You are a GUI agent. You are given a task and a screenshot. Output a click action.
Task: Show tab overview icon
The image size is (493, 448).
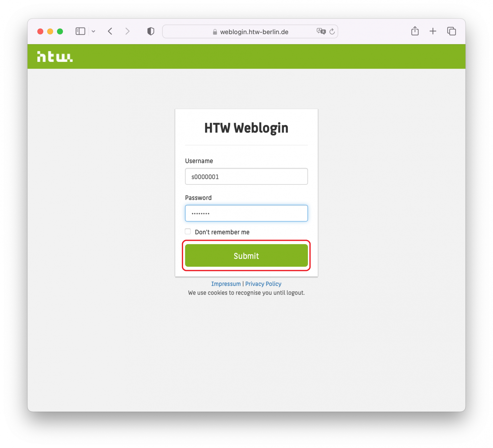[x=451, y=31]
